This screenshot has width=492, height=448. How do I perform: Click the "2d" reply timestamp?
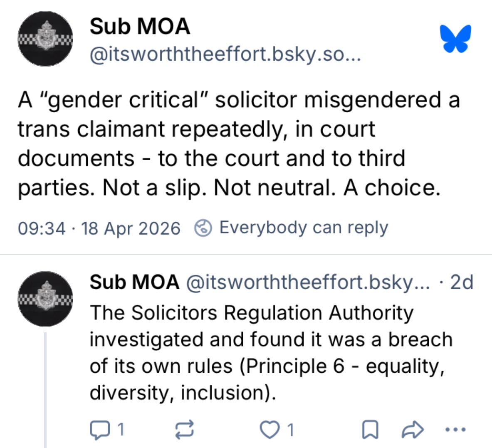[462, 282]
